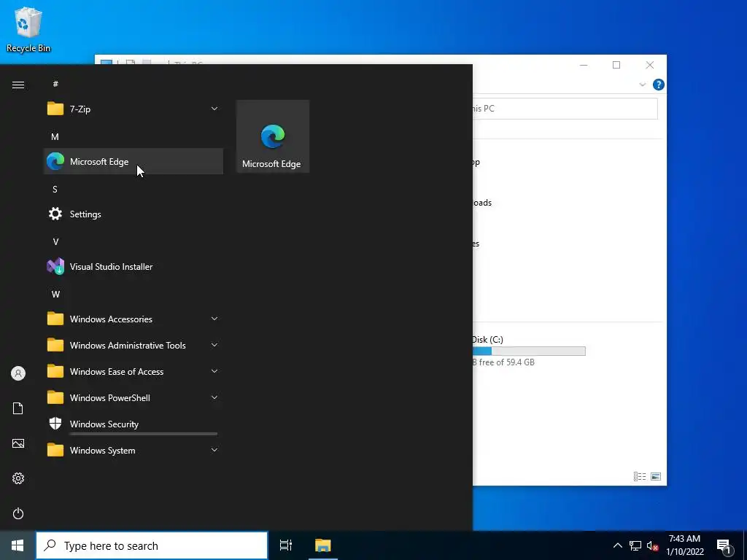Image resolution: width=747 pixels, height=560 pixels.
Task: Open the clock showing 7:43 AM
Action: pyautogui.click(x=684, y=545)
